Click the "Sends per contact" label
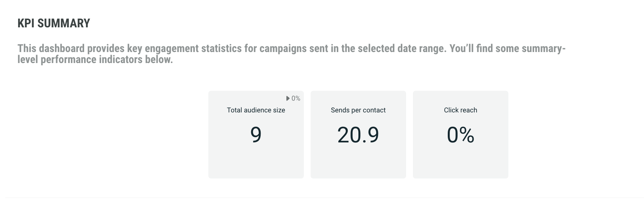 point(358,110)
